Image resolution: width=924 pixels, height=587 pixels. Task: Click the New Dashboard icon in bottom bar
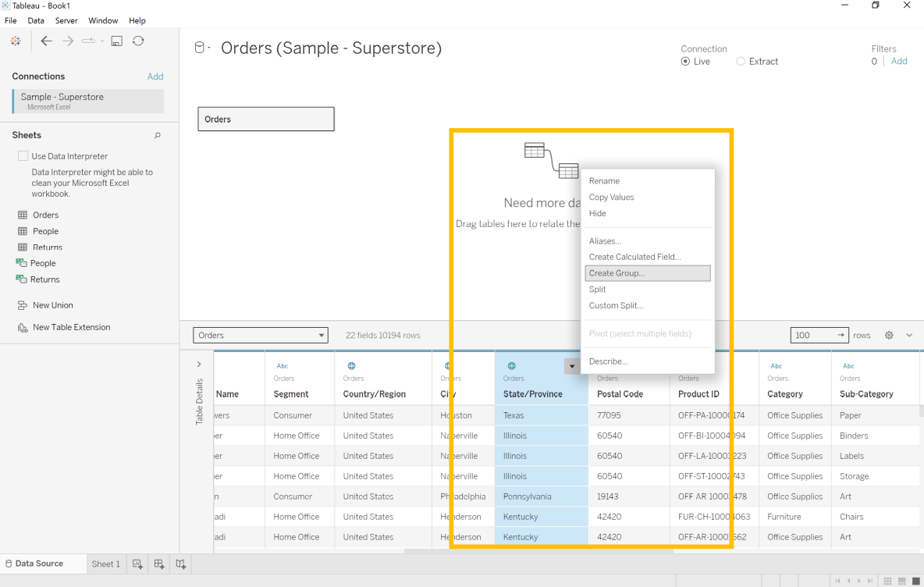159,564
